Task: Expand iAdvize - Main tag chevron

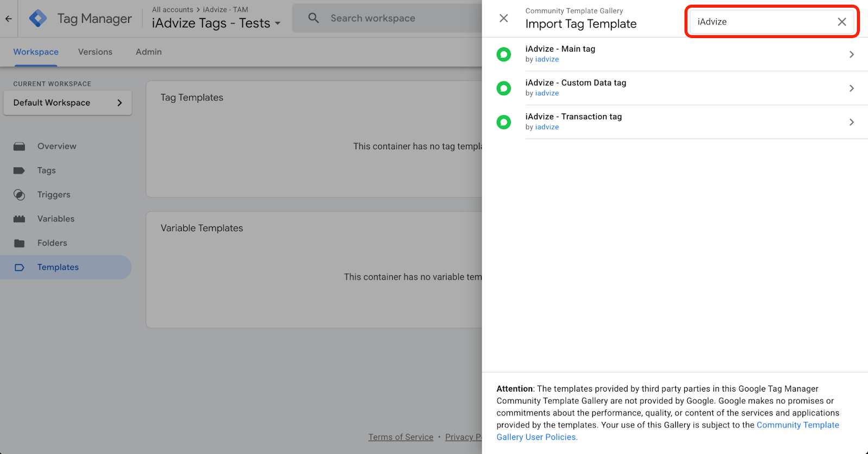Action: pyautogui.click(x=851, y=54)
